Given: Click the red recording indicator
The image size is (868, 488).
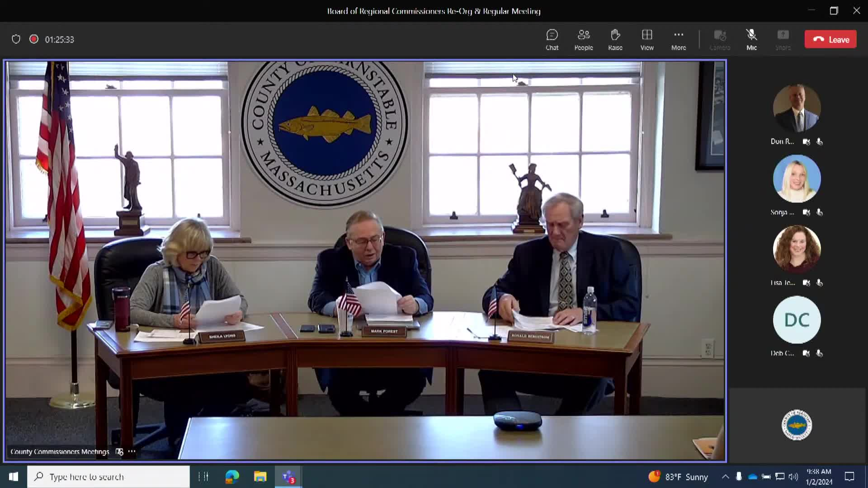Looking at the screenshot, I should click(33, 39).
